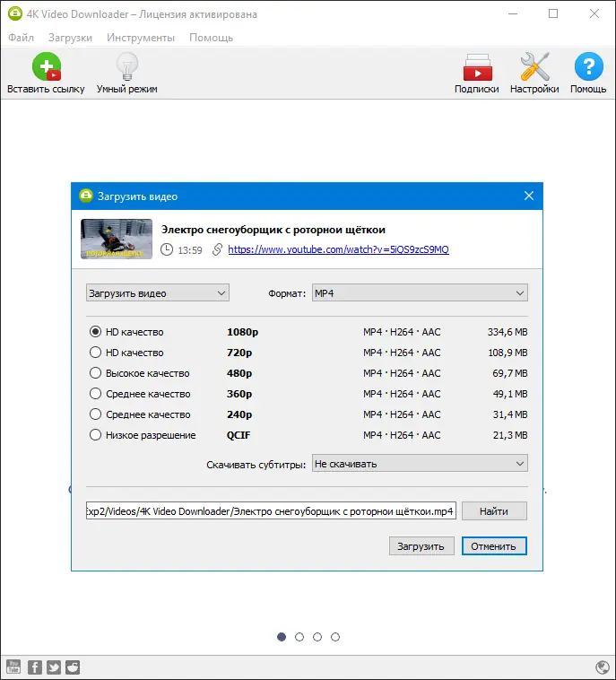Open the YouTube icon in bottom bar
Screen dimensions: 616x680
point(13,667)
